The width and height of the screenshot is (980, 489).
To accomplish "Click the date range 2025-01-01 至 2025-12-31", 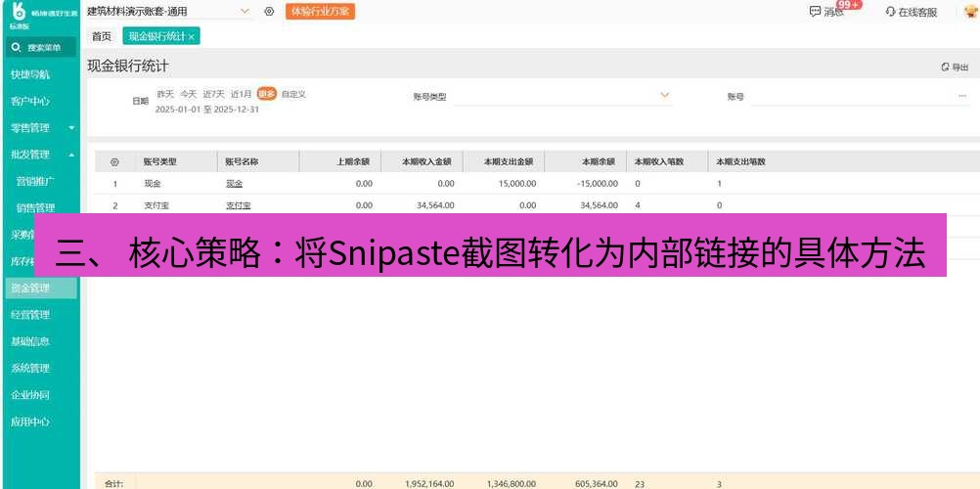I will click(207, 110).
